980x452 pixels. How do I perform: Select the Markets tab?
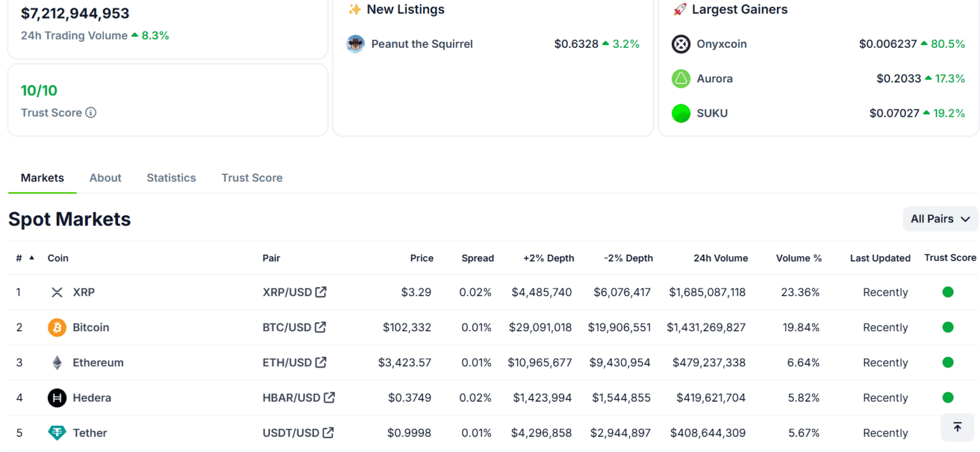(42, 177)
